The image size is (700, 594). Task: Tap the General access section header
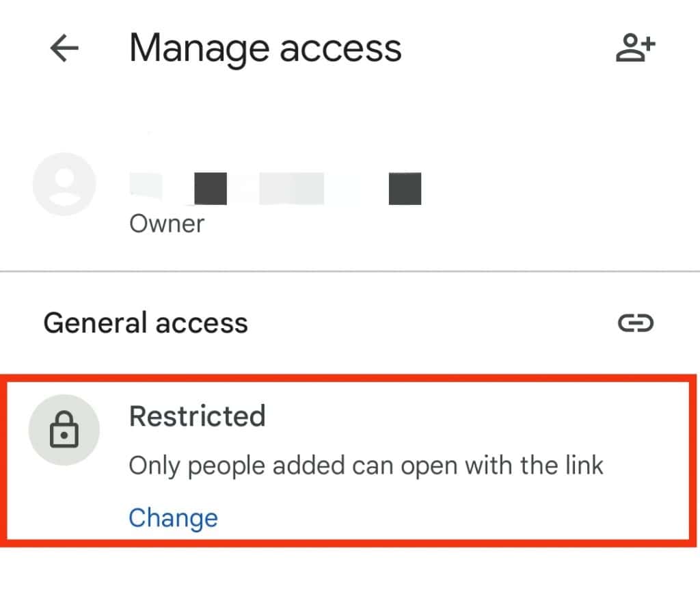tap(146, 322)
